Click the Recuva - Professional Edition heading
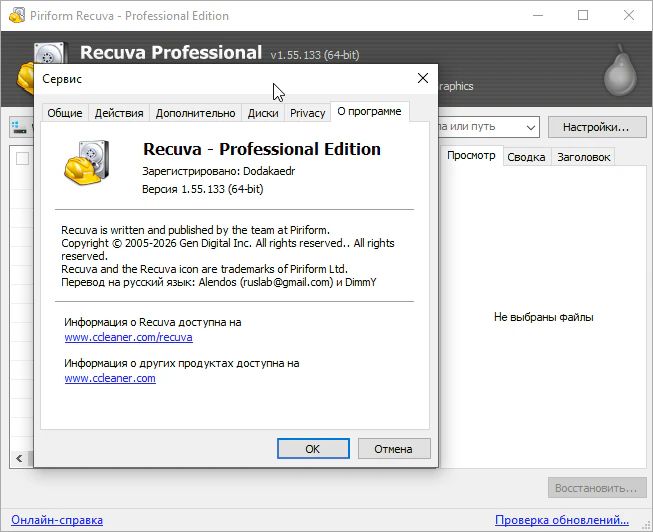 click(x=262, y=149)
